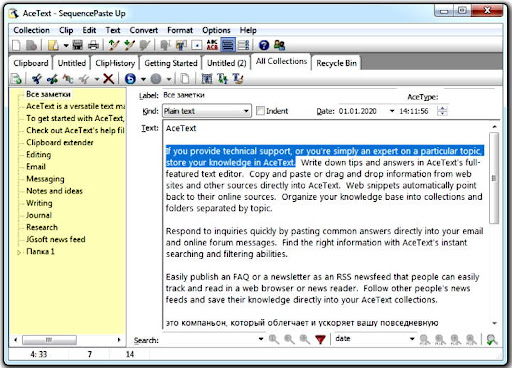Click the New Clip icon with green arrow
The width and height of the screenshot is (512, 368).
pyautogui.click(x=16, y=79)
